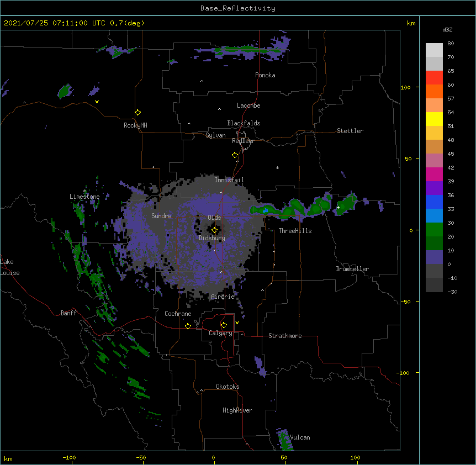Viewport: 476px width, 465px height.
Task: Click the Olds city label
Action: [214, 218]
